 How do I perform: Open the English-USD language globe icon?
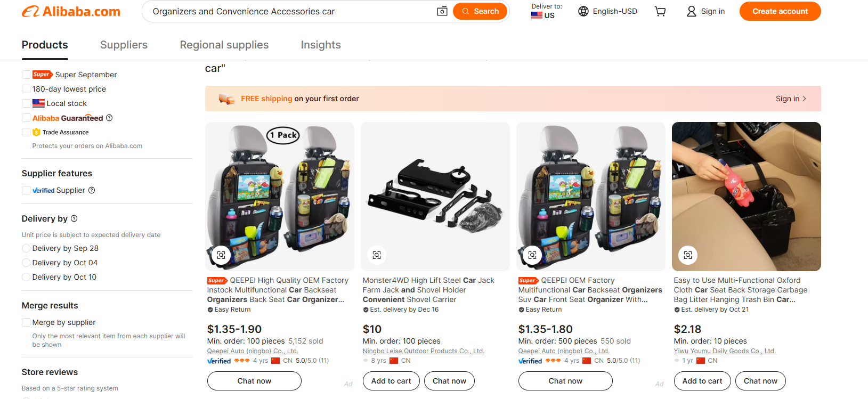click(583, 11)
